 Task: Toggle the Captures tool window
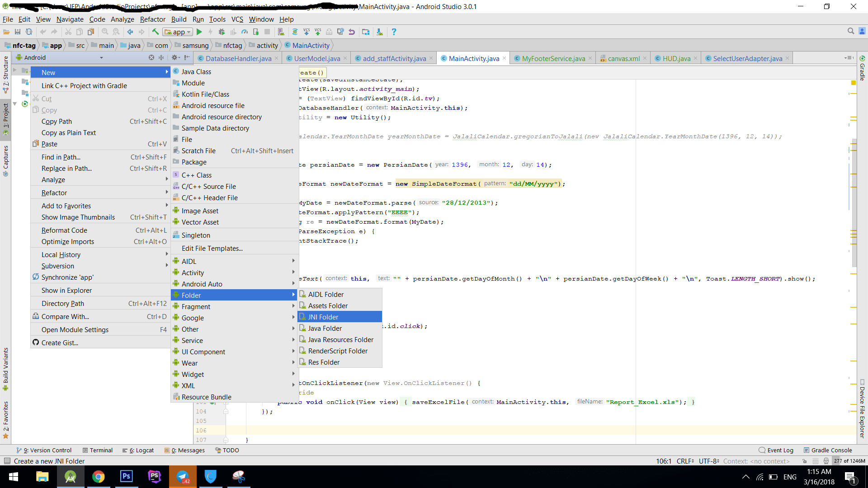pyautogui.click(x=5, y=161)
